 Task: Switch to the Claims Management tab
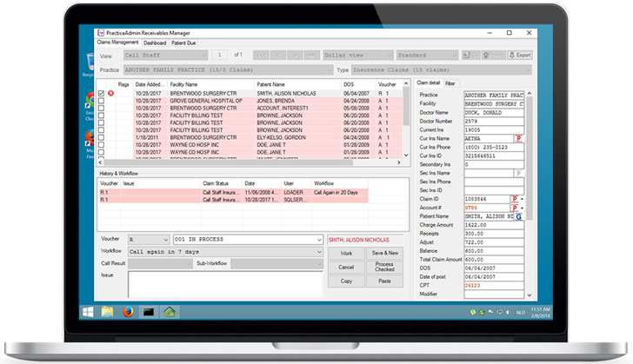(x=117, y=43)
